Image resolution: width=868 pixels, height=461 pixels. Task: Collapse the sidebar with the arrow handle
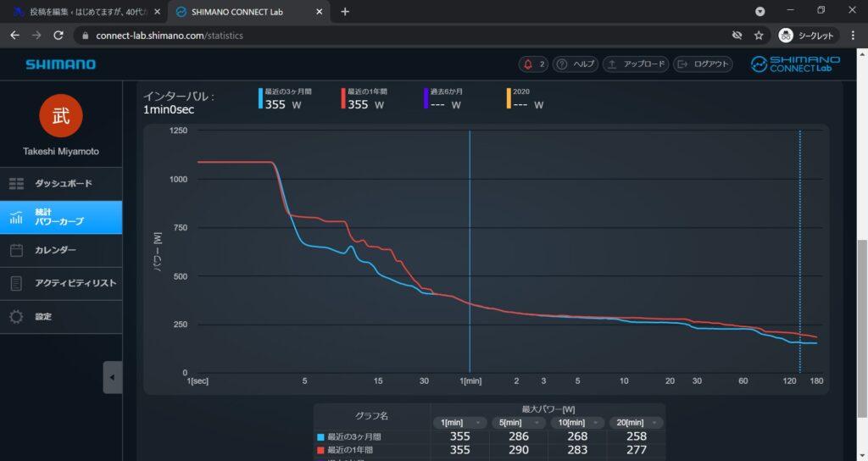113,377
